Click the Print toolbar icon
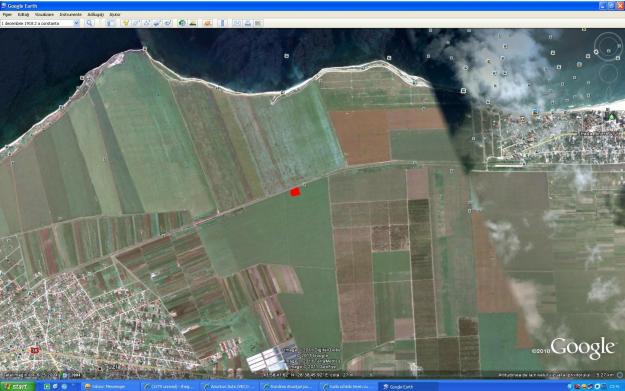 tap(248, 23)
